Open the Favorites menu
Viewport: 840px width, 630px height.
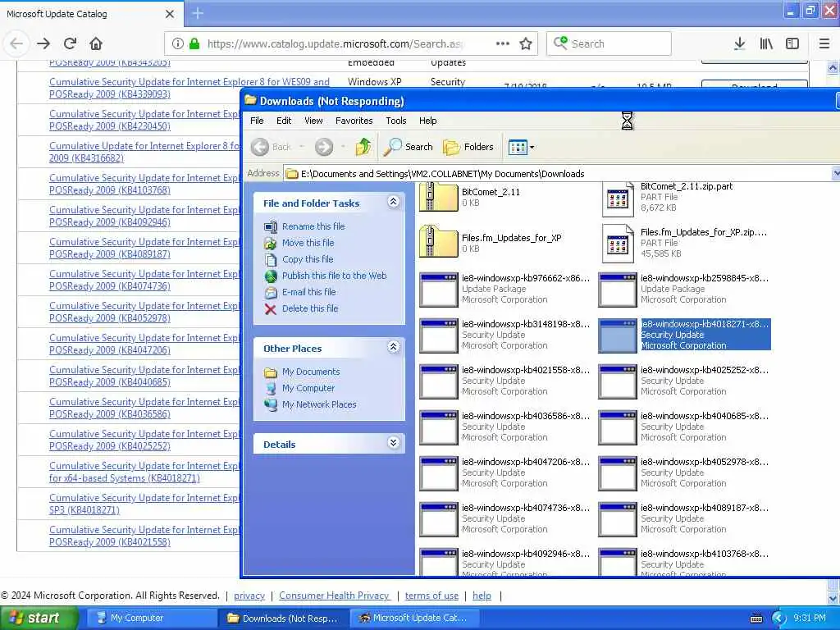pyautogui.click(x=354, y=121)
